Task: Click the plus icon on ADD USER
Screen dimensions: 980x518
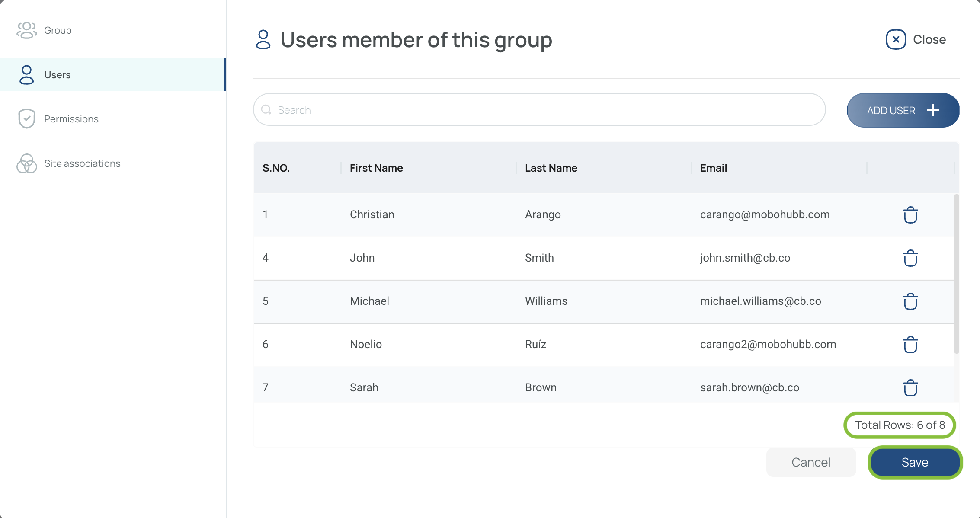Action: [933, 110]
